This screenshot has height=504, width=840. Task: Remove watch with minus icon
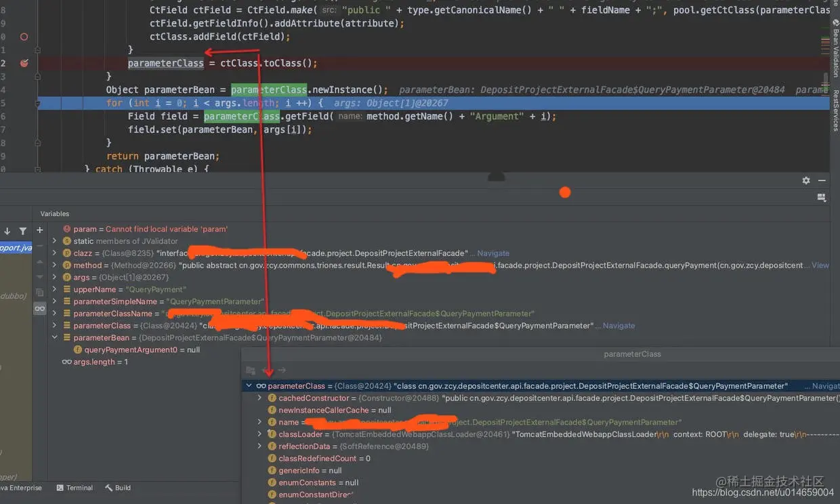40,246
